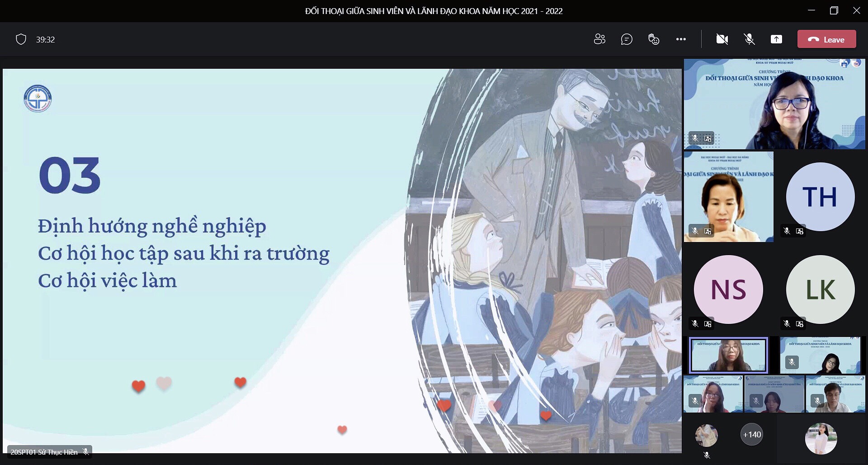Click the shared slide heading 03

pos(70,176)
